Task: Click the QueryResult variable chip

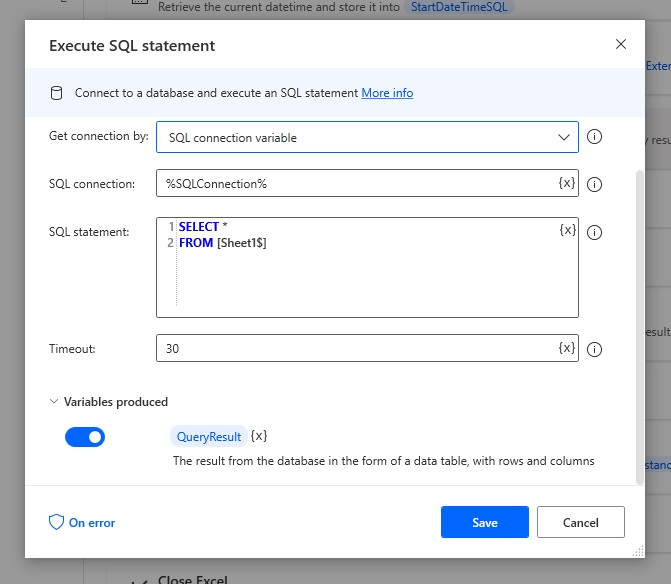Action: (x=209, y=436)
